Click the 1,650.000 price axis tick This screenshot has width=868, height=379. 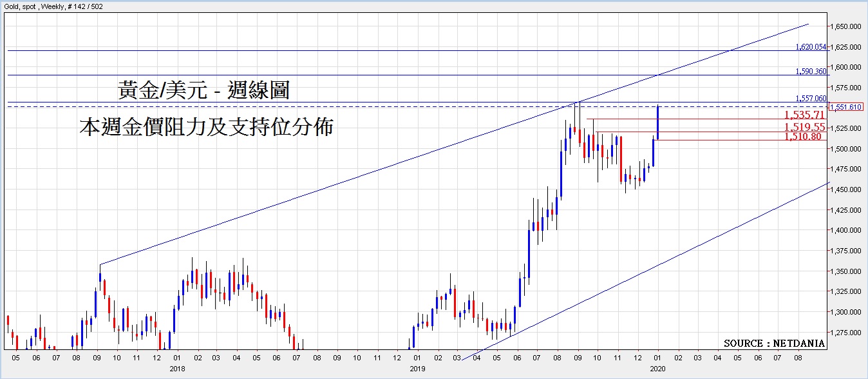point(845,26)
